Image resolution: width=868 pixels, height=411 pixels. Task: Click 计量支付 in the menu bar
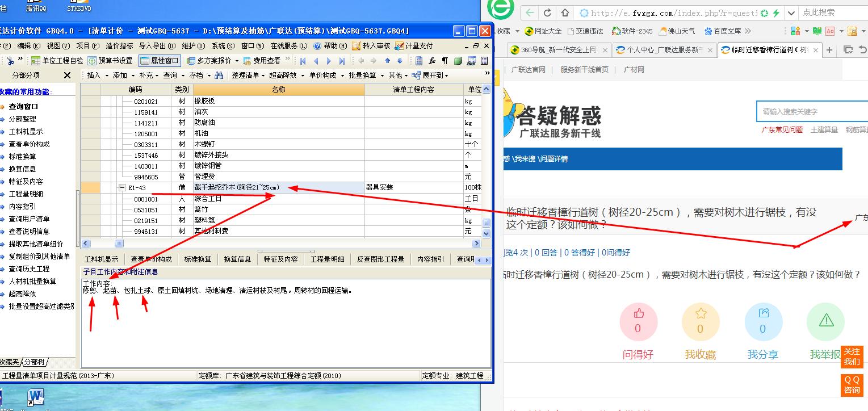pyautogui.click(x=414, y=46)
